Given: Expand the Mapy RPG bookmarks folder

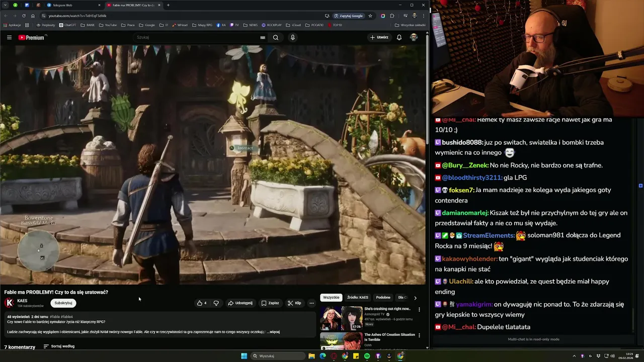Looking at the screenshot, I should pyautogui.click(x=202, y=25).
